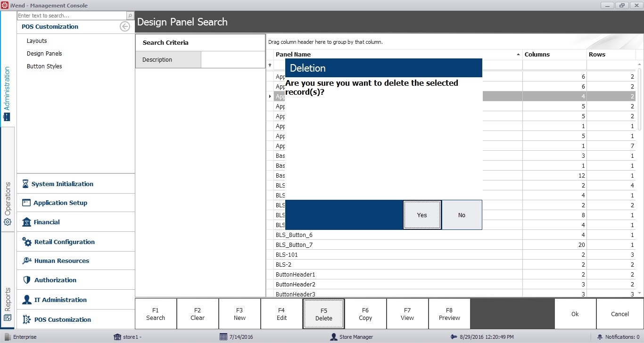Screen dimensions: 644x343
Task: Open the Reports side tab
Action: [x=8, y=304]
